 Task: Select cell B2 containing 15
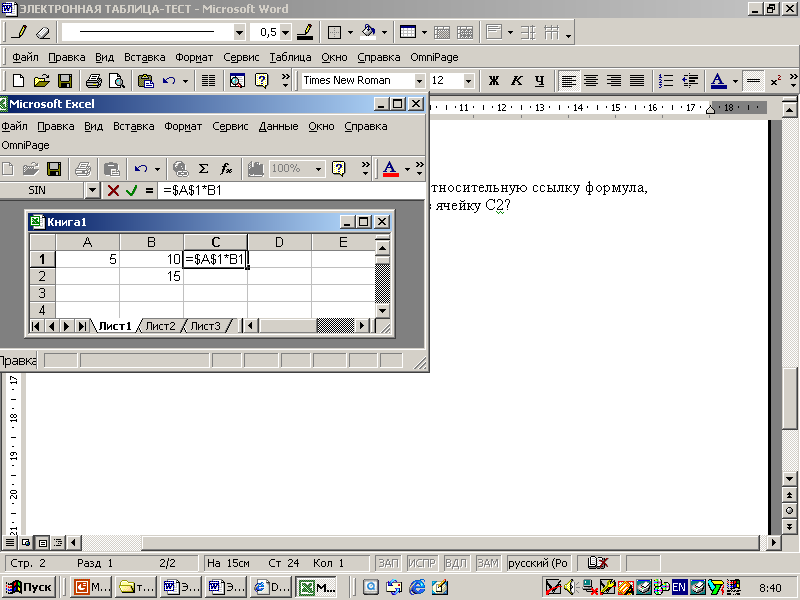coord(151,276)
